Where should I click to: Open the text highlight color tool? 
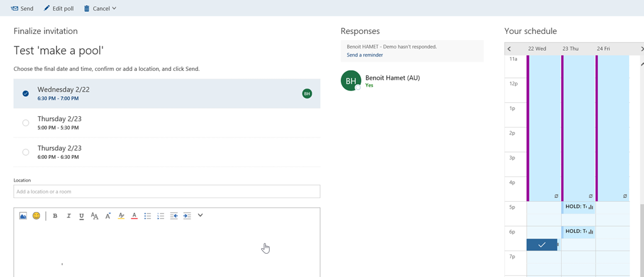[121, 216]
